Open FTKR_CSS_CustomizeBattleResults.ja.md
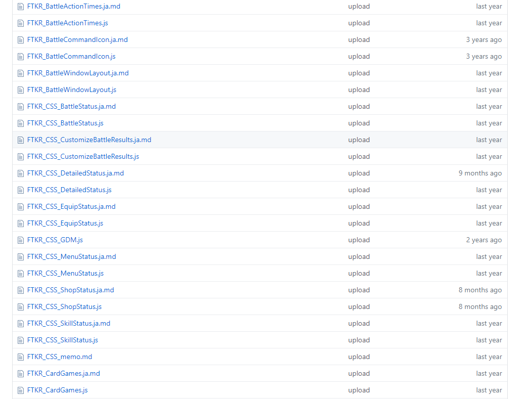 89,140
